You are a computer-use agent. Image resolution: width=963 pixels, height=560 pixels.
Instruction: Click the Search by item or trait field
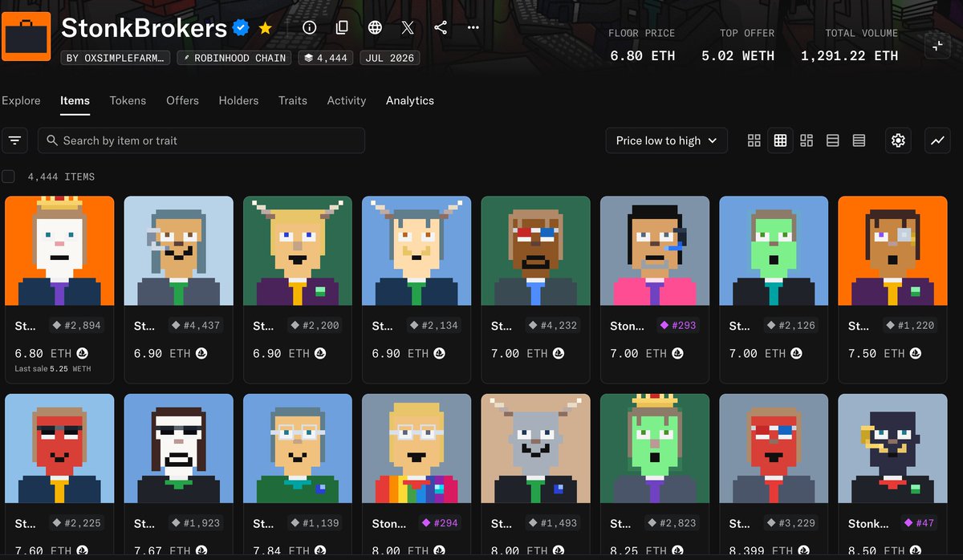pos(201,140)
